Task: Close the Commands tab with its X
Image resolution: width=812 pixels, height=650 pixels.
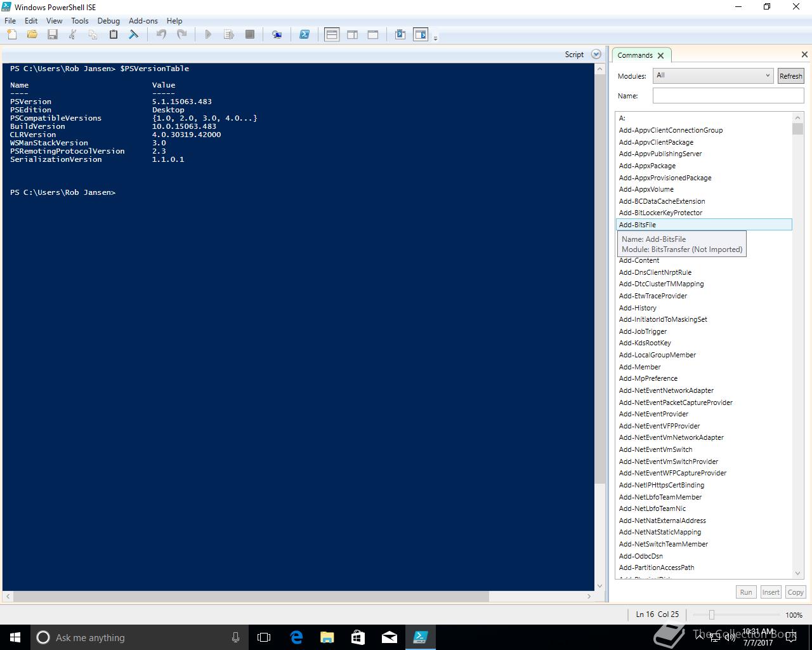Action: 661,56
